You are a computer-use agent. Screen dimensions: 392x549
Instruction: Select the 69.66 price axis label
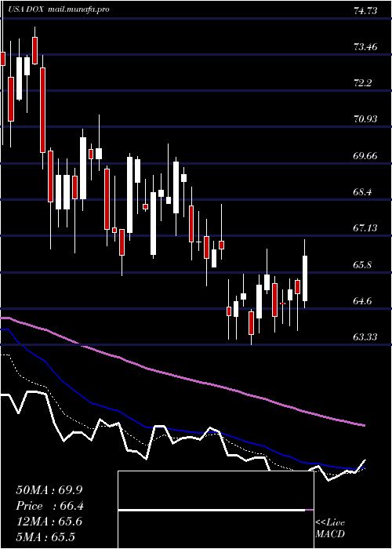click(366, 155)
